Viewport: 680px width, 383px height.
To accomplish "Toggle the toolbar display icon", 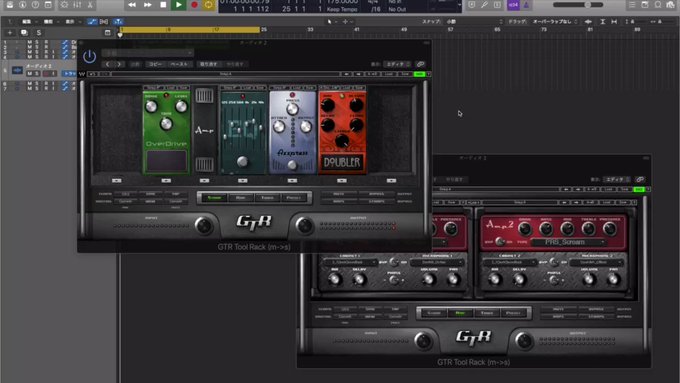I will [x=48, y=4].
